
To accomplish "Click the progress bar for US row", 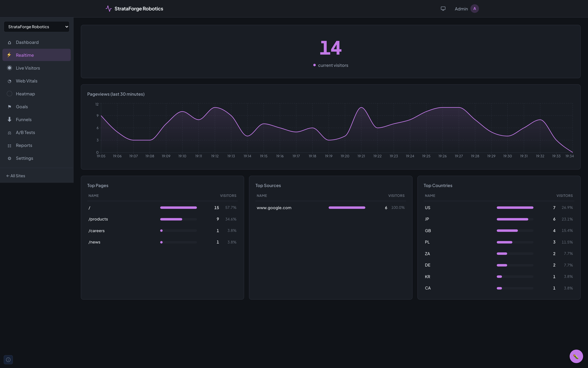I will 515,208.
